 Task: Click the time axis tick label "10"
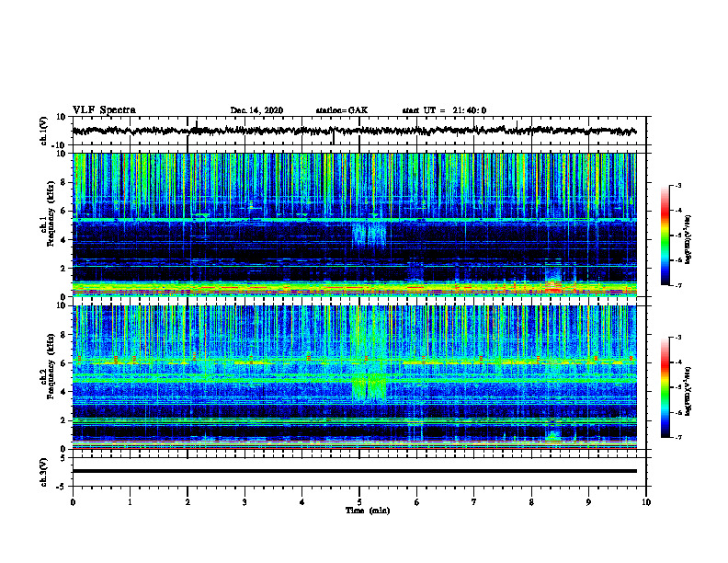[646, 502]
